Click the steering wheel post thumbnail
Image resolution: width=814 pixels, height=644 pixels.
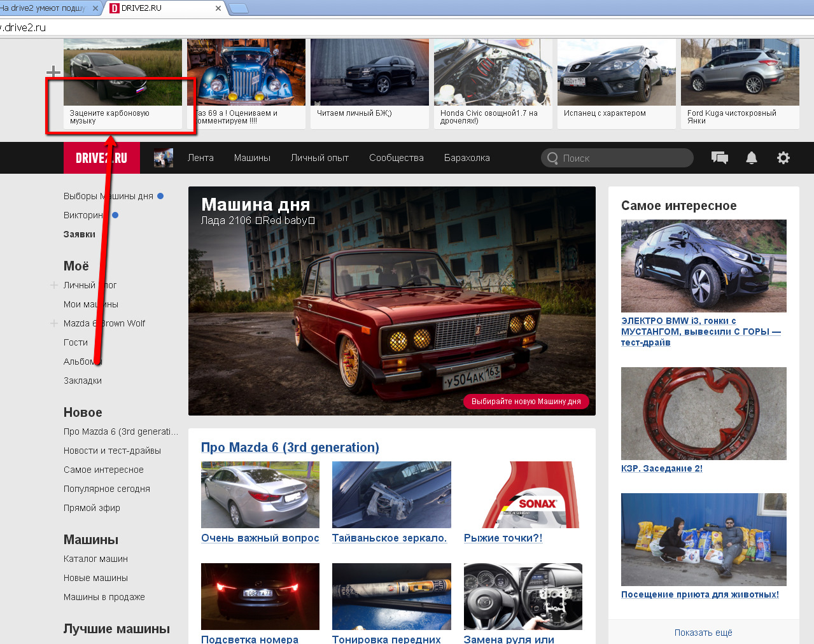pyautogui.click(x=523, y=596)
